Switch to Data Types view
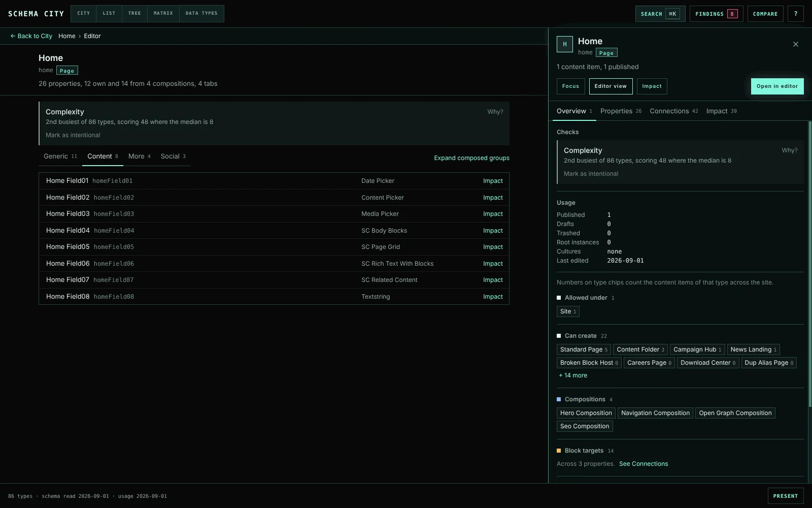This screenshot has width=812, height=508. tap(201, 14)
